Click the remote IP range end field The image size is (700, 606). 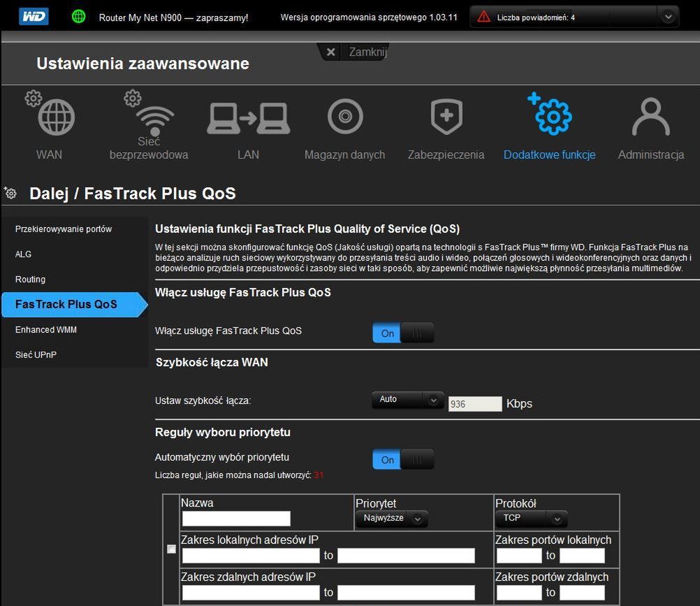pyautogui.click(x=406, y=593)
